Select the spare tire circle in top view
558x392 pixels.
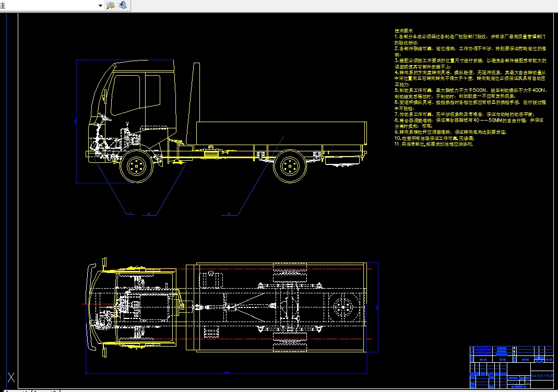pos(343,307)
